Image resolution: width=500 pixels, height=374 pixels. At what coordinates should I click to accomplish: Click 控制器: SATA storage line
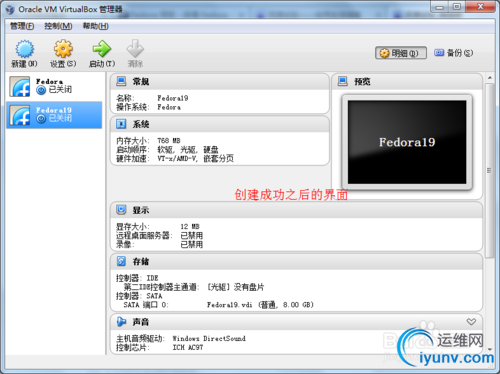(x=139, y=296)
